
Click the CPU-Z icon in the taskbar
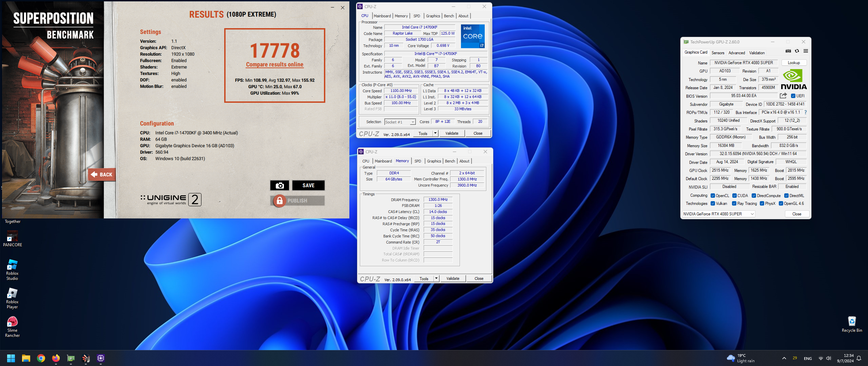[x=101, y=358]
